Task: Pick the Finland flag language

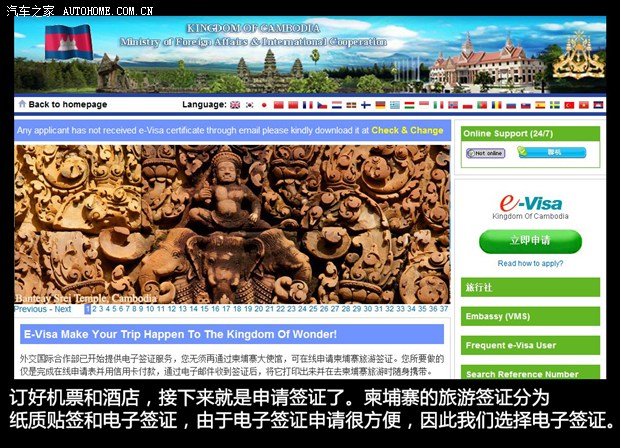Action: (365, 104)
